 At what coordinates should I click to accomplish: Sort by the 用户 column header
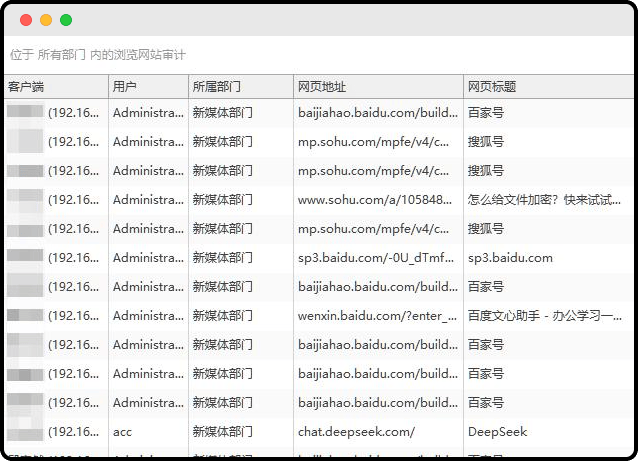pos(149,86)
